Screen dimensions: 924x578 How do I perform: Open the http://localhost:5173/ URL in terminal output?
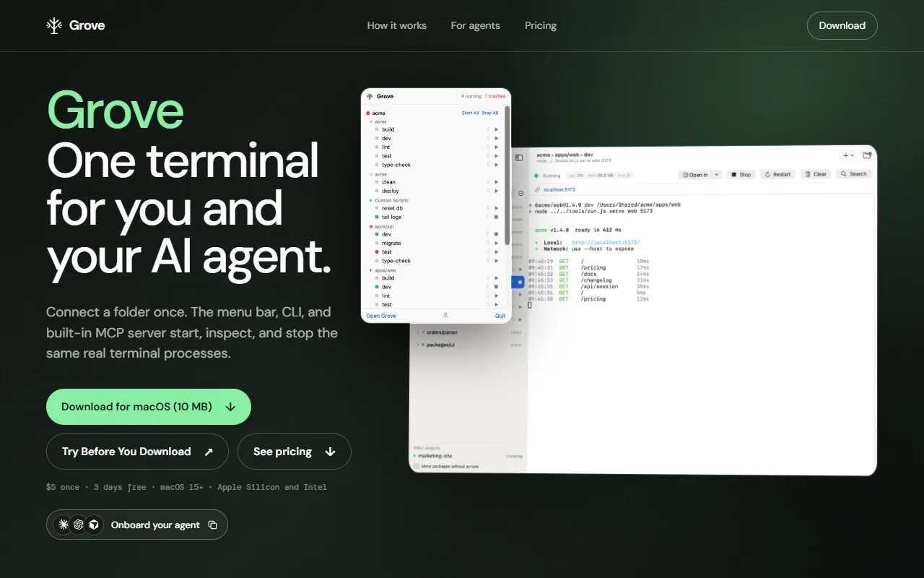[606, 243]
